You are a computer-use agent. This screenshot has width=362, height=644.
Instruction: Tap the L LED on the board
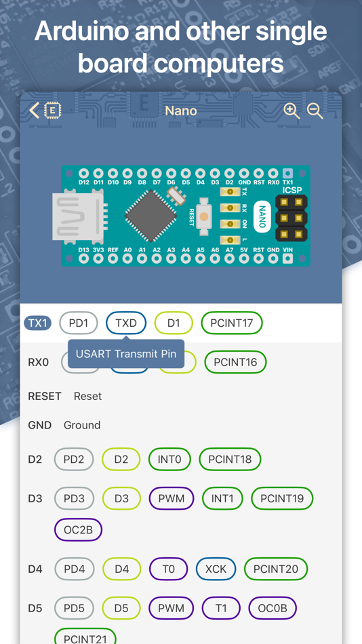[230, 240]
